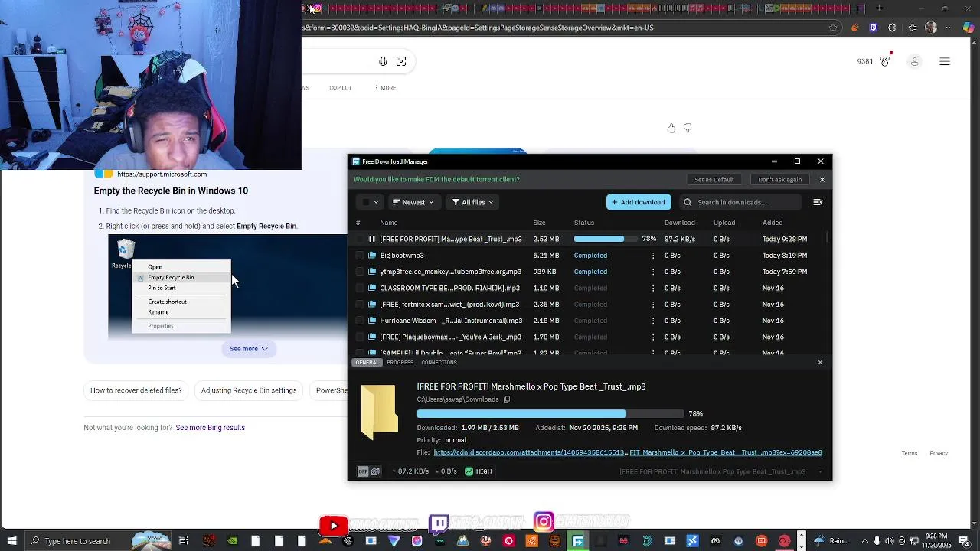Image resolution: width=980 pixels, height=551 pixels.
Task: Toggle checkbox for fortnite x sam row
Action: pos(361,305)
